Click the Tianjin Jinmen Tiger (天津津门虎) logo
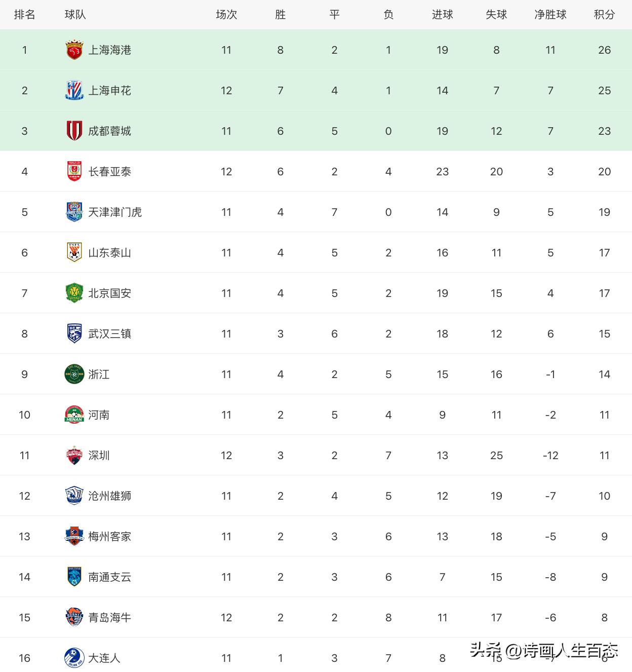Image resolution: width=632 pixels, height=672 pixels. click(74, 212)
